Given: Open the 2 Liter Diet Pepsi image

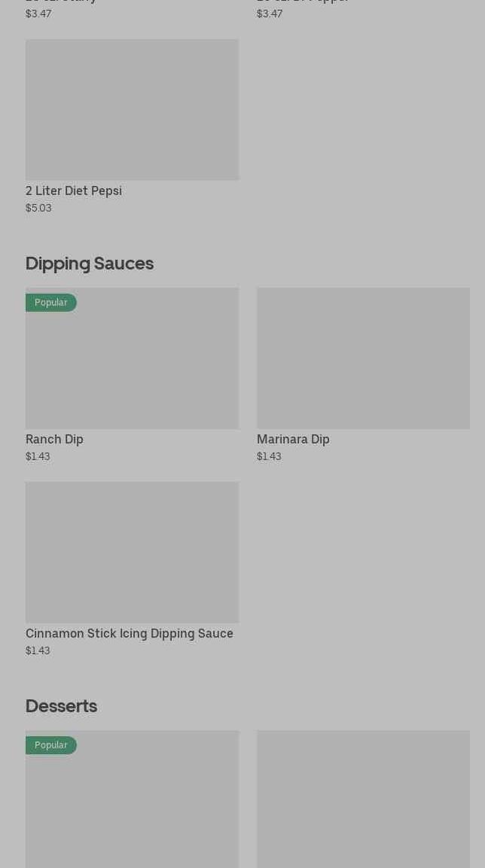Looking at the screenshot, I should click(x=132, y=109).
